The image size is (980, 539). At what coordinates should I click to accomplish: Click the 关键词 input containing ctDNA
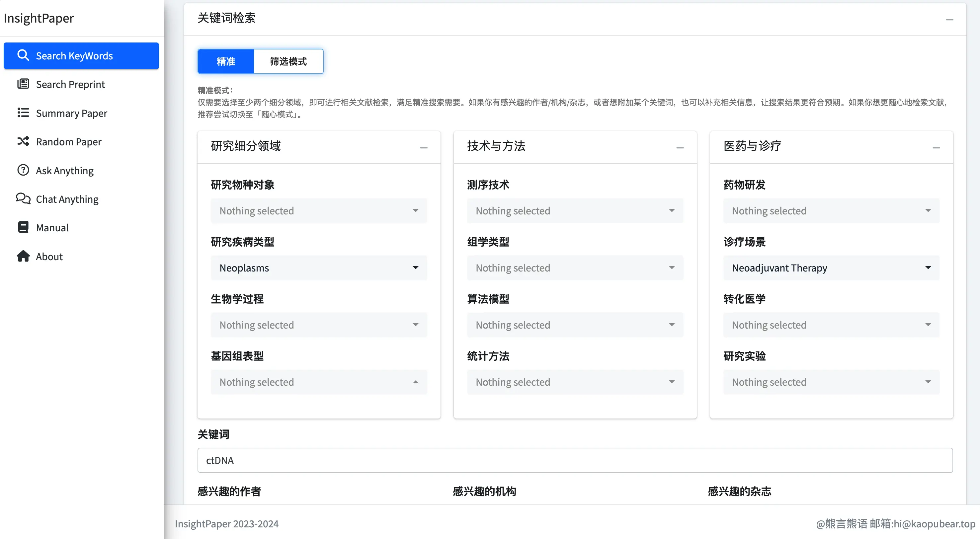coord(575,460)
